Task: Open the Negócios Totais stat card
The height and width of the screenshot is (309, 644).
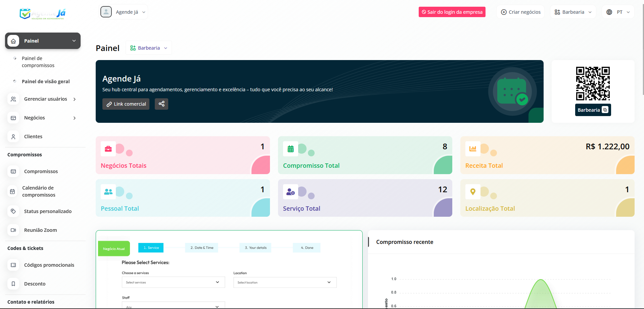Action: pyautogui.click(x=183, y=155)
